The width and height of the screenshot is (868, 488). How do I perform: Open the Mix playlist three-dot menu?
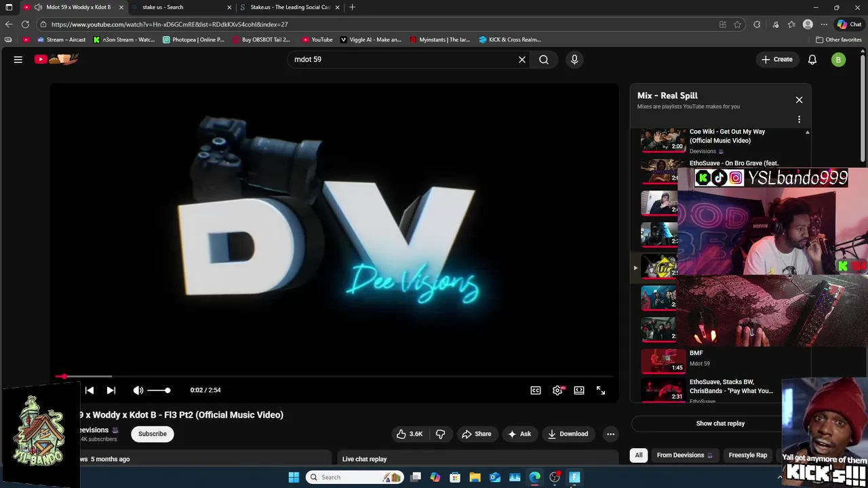pyautogui.click(x=799, y=119)
